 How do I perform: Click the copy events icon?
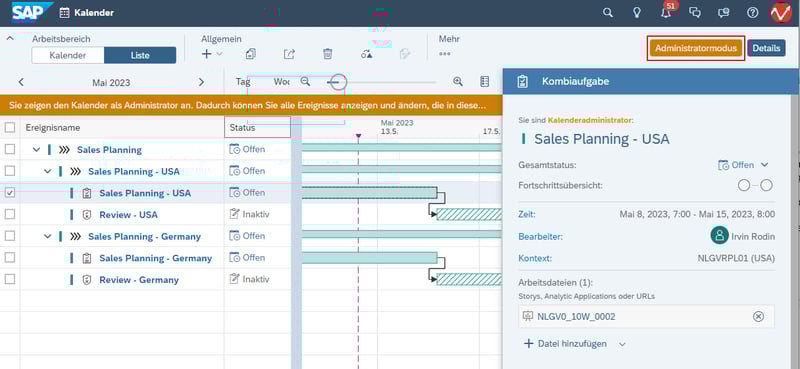point(251,54)
